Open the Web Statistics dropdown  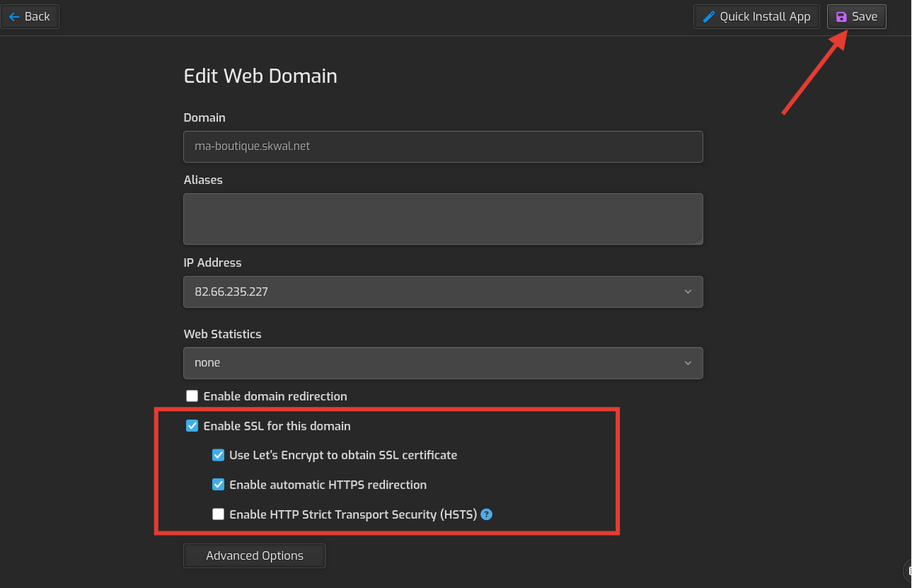pyautogui.click(x=443, y=362)
